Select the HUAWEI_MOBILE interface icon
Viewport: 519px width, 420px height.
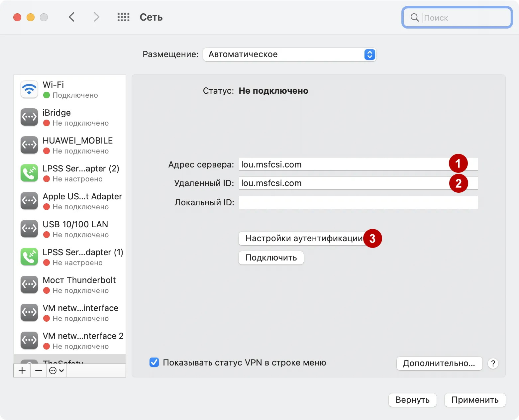tap(29, 145)
